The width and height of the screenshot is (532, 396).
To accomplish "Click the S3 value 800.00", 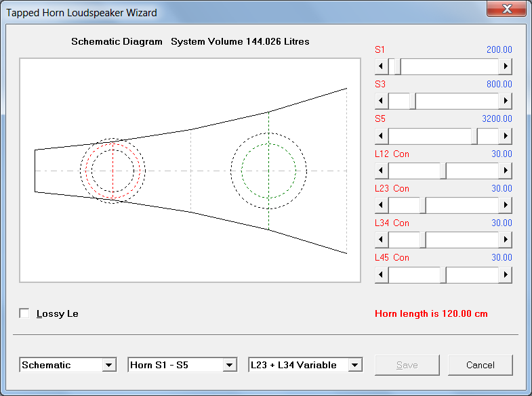I will point(499,84).
